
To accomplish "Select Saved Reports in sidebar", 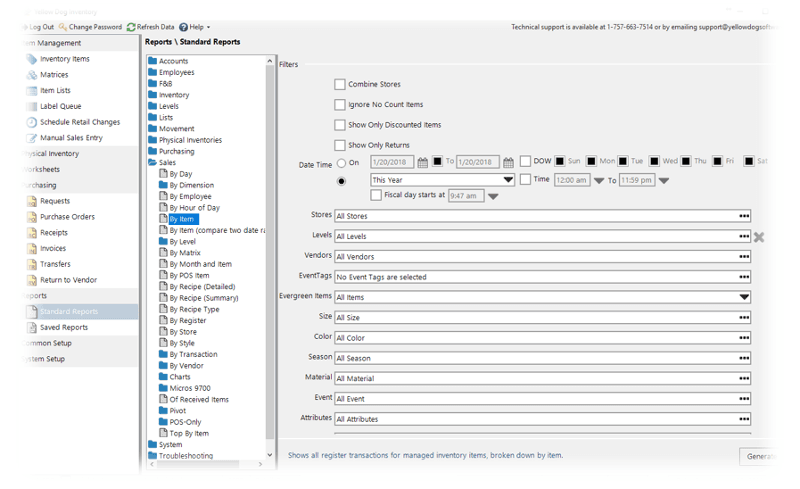I will point(64,327).
